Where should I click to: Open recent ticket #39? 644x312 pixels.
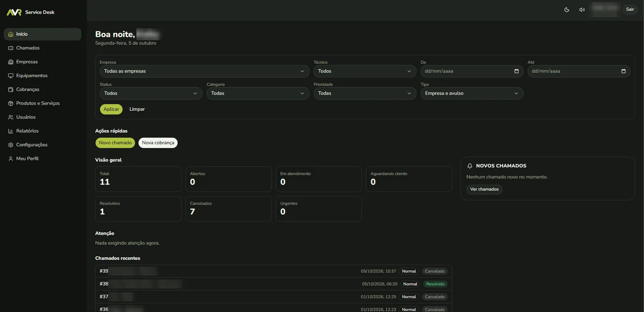coord(274,271)
